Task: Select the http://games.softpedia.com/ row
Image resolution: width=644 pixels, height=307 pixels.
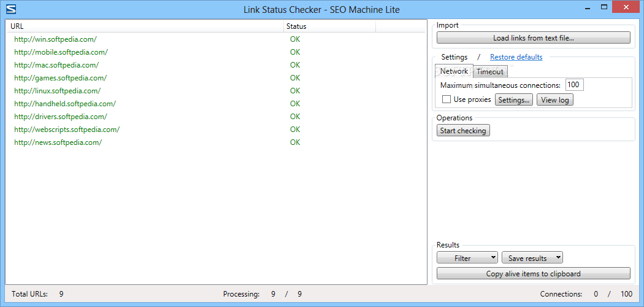Action: [x=216, y=78]
